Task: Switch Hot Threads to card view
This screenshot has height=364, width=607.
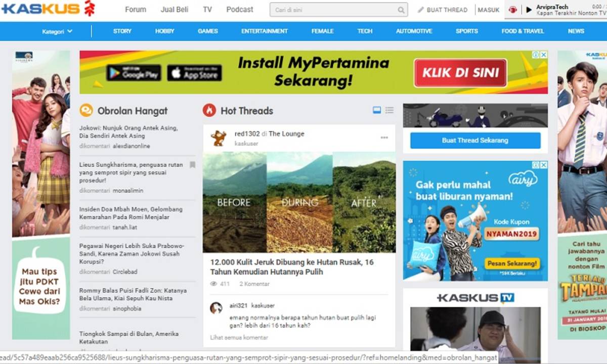Action: [x=377, y=110]
